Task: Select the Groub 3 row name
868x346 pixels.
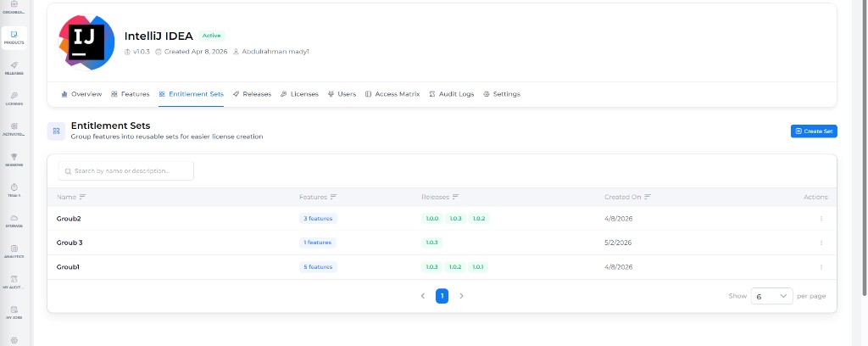Action: (70, 243)
